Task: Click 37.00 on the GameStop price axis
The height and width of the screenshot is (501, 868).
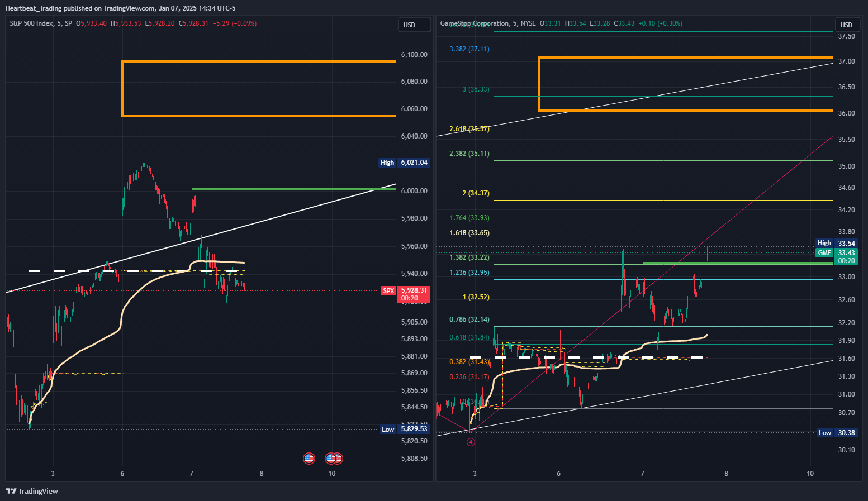Action: pos(846,61)
